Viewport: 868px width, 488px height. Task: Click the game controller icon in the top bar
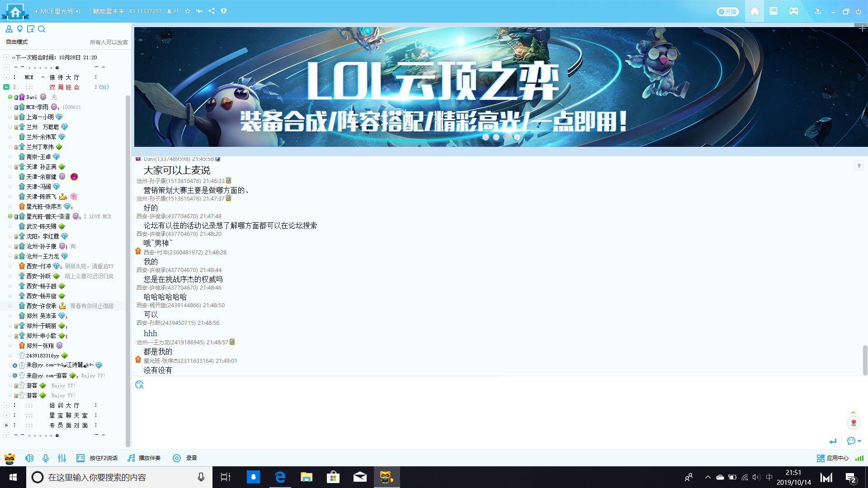[x=793, y=11]
